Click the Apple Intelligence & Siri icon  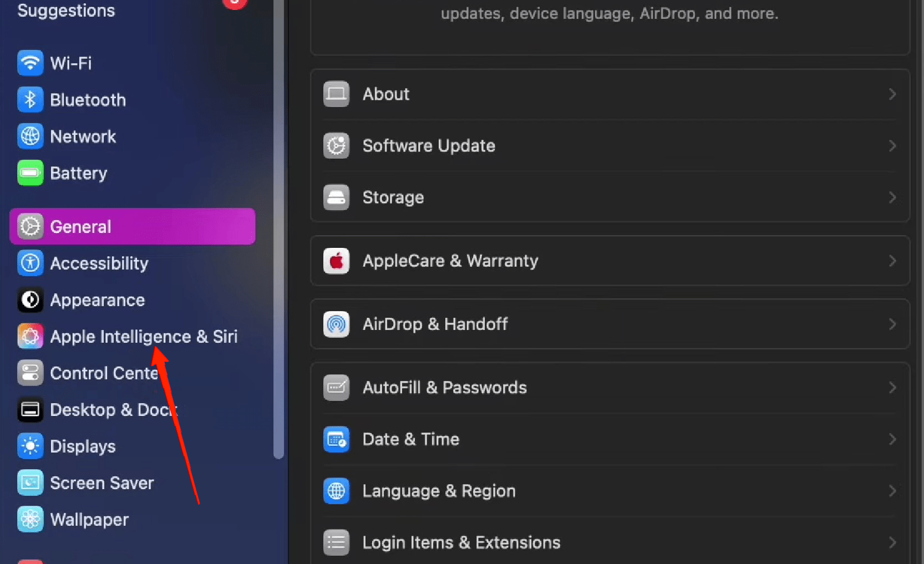click(30, 337)
